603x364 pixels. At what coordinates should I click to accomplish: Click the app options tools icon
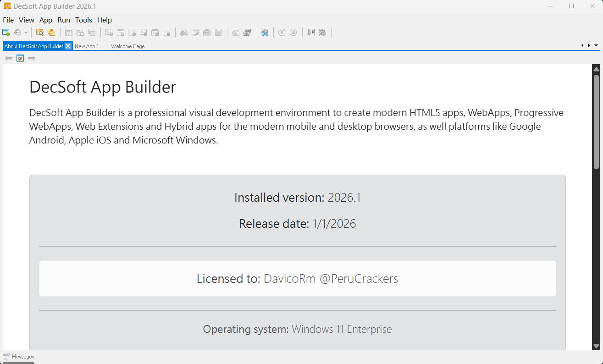265,33
